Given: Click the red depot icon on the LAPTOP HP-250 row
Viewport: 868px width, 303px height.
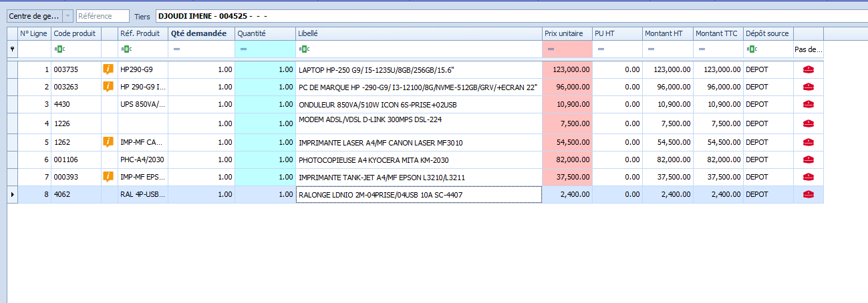Looking at the screenshot, I should pos(808,69).
